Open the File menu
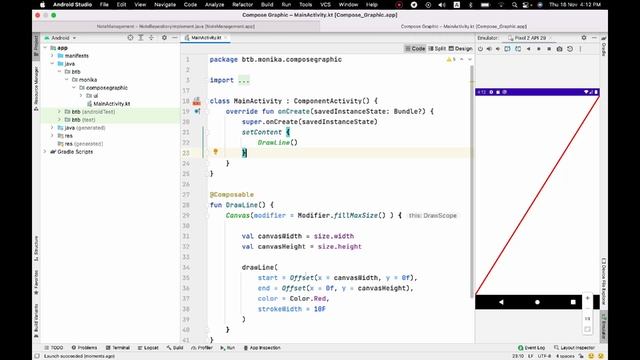640x360 pixels. click(104, 4)
